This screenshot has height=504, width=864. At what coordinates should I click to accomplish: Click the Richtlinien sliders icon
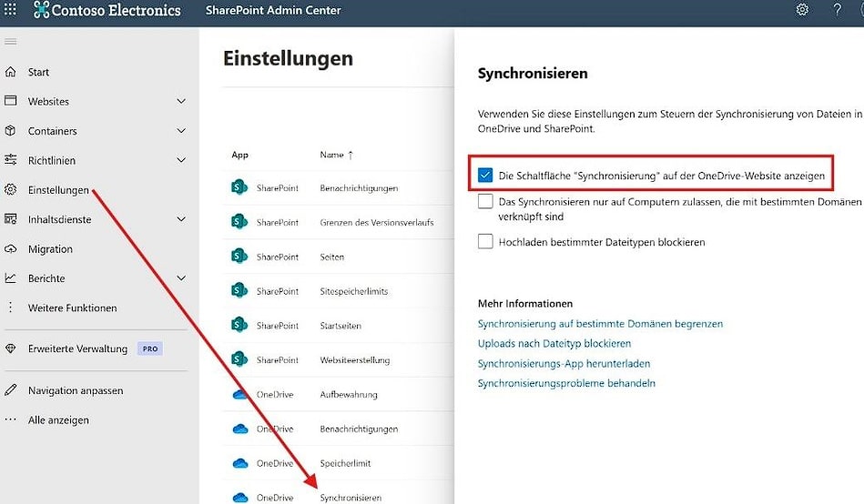pyautogui.click(x=10, y=160)
